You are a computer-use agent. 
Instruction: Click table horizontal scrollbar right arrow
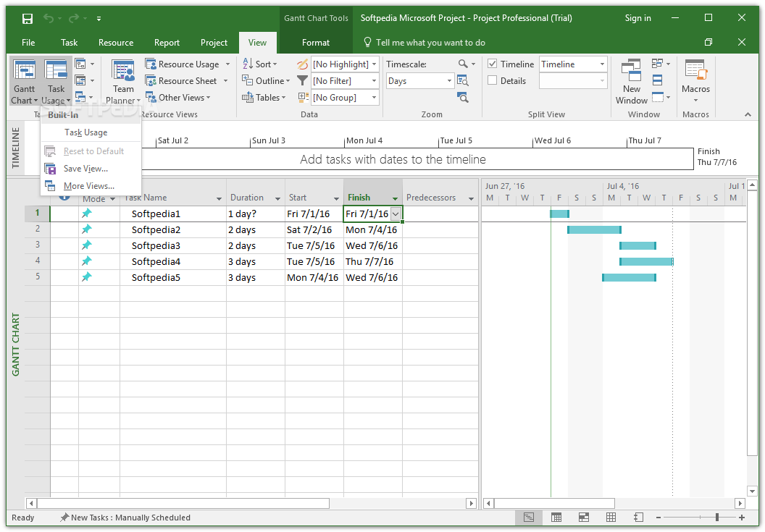472,503
